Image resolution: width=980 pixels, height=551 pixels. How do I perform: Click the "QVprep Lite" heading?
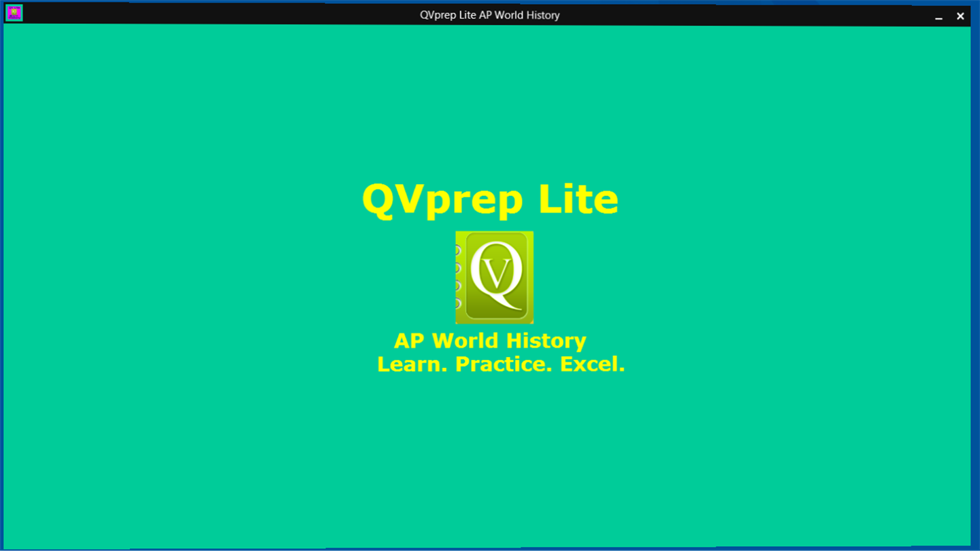(490, 200)
